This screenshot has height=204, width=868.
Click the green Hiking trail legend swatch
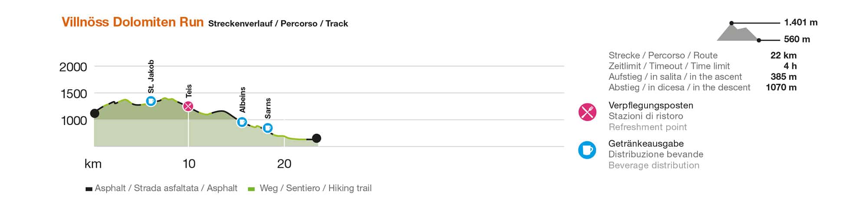[251, 189]
